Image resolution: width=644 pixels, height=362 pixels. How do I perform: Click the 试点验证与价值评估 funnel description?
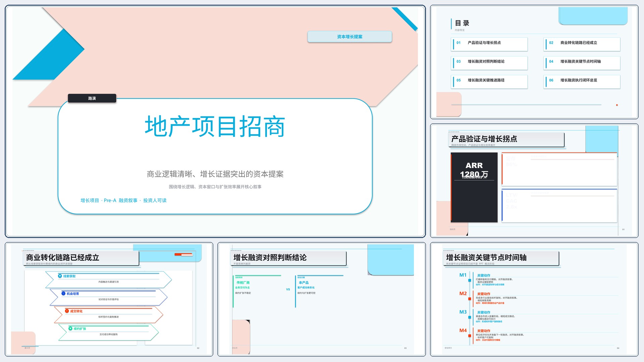[108, 299]
